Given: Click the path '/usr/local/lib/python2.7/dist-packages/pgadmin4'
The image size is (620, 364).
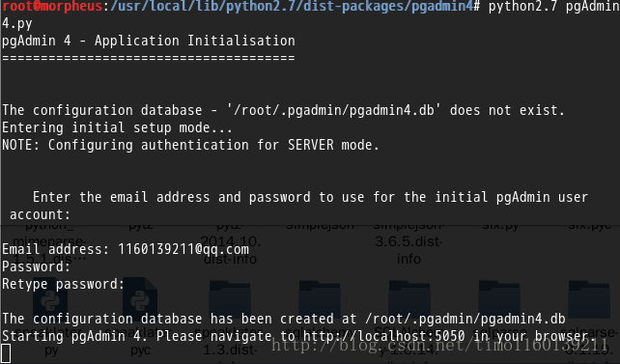Looking at the screenshot, I should [292, 7].
